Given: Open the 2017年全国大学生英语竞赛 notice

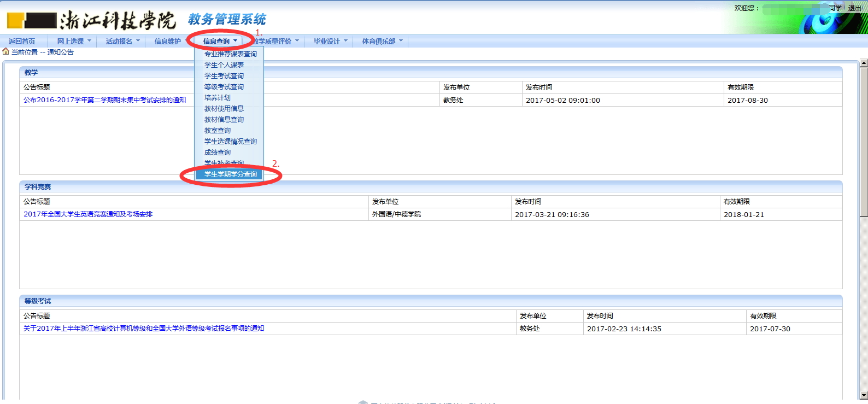Looking at the screenshot, I should 88,214.
